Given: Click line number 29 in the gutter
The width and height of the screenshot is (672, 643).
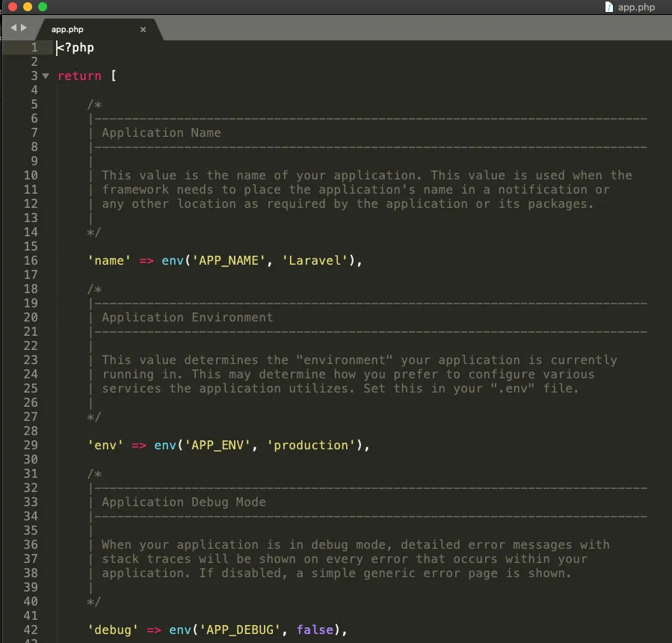Looking at the screenshot, I should pos(30,445).
